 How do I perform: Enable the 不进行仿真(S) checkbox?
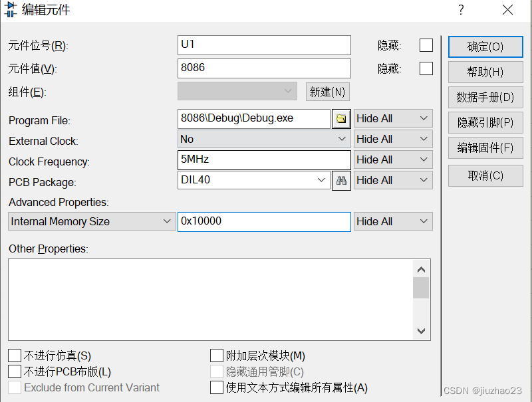point(15,355)
